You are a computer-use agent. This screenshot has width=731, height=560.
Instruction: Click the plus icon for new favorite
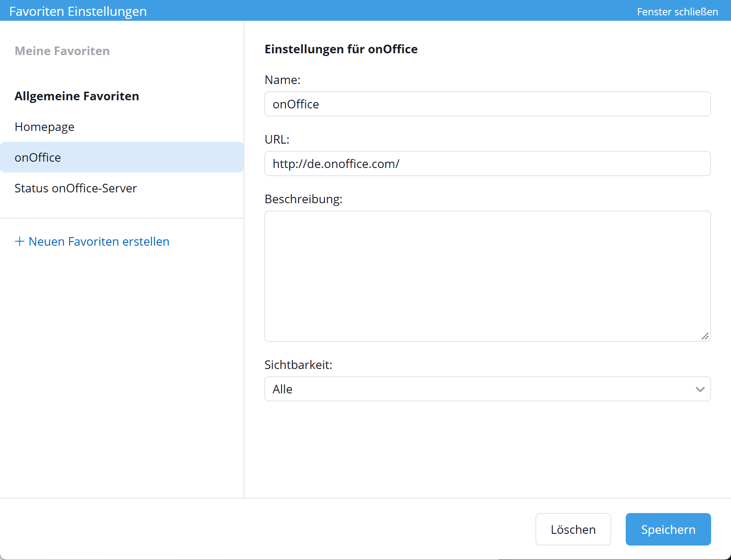pyautogui.click(x=19, y=241)
